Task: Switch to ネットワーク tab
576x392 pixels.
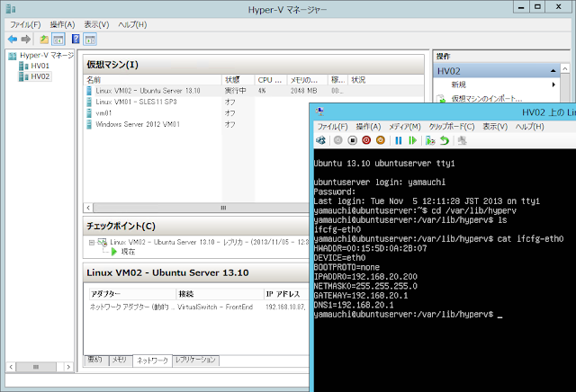Action: (152, 361)
